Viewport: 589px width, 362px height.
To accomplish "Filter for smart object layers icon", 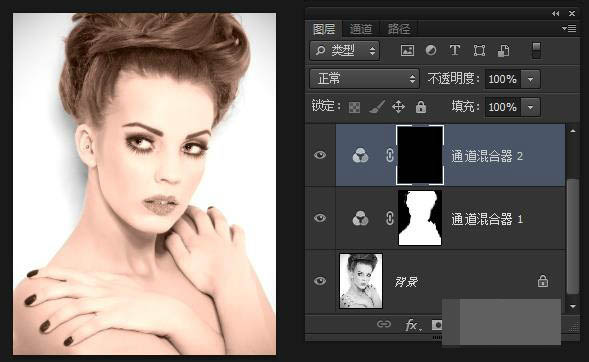I will (503, 50).
